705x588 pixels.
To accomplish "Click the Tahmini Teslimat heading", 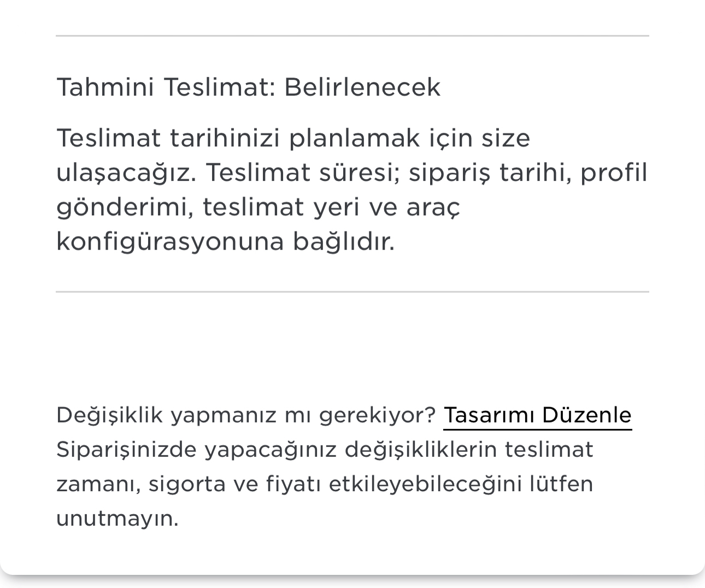I will coord(248,87).
